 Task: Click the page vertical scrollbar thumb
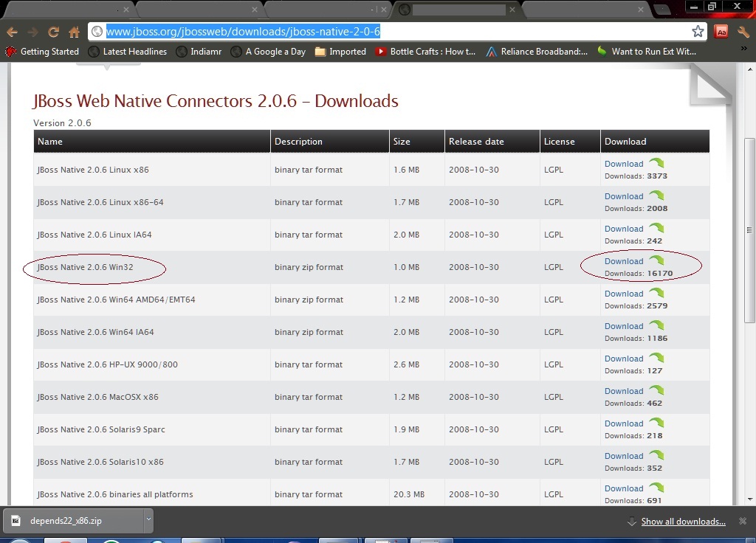click(749, 230)
